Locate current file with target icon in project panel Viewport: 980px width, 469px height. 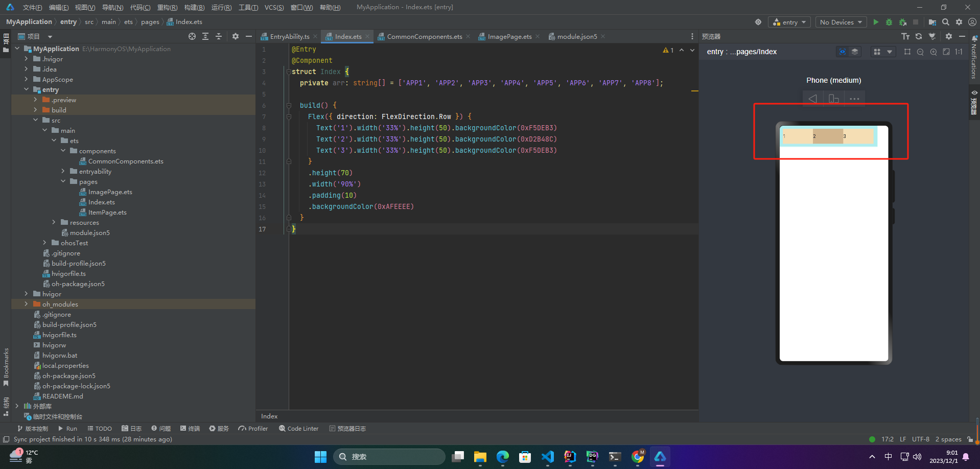point(192,36)
